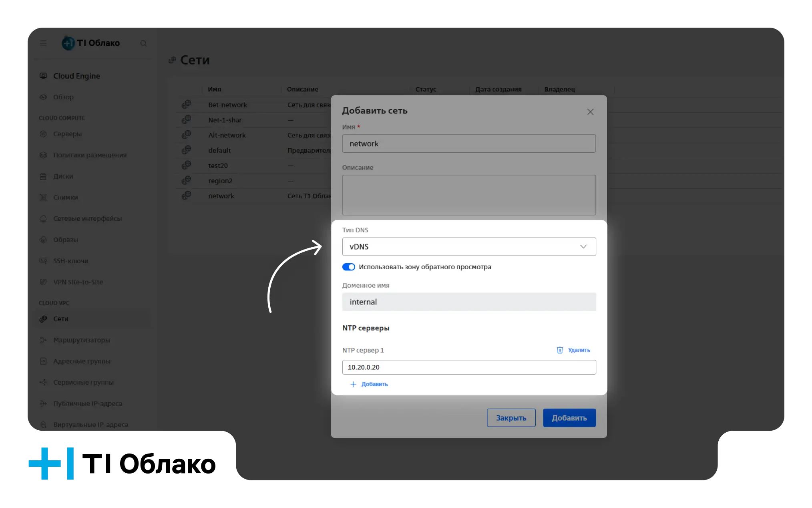Click the blue Добавить button
Screen dimensions: 812x508
[x=569, y=418]
